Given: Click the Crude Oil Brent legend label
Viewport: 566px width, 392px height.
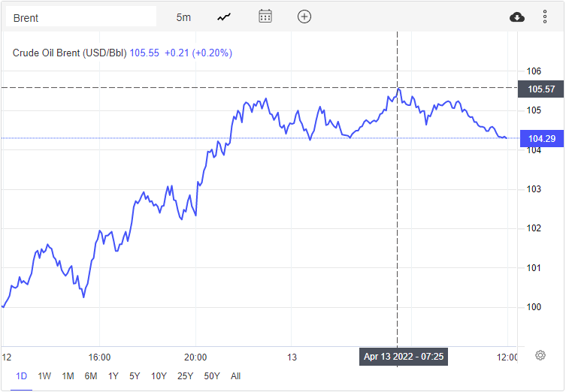Looking at the screenshot, I should click(x=71, y=53).
